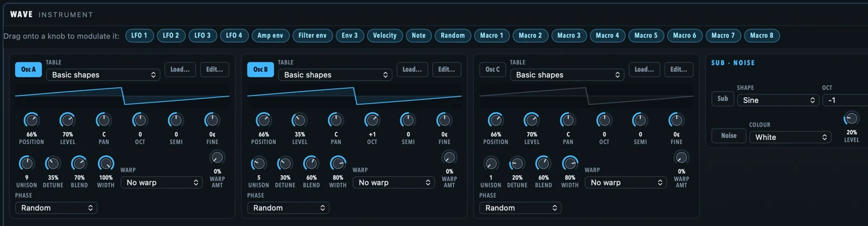Select the Note modulation source
The image size is (868, 226).
418,35
